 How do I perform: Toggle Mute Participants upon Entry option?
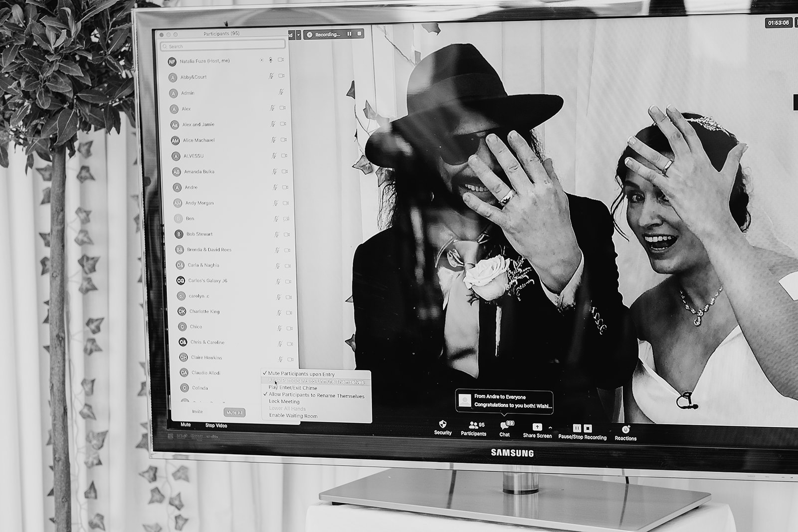click(x=301, y=374)
